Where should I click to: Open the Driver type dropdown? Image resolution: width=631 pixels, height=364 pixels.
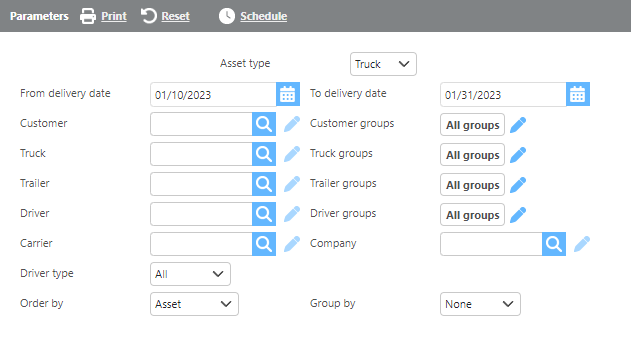click(x=190, y=274)
